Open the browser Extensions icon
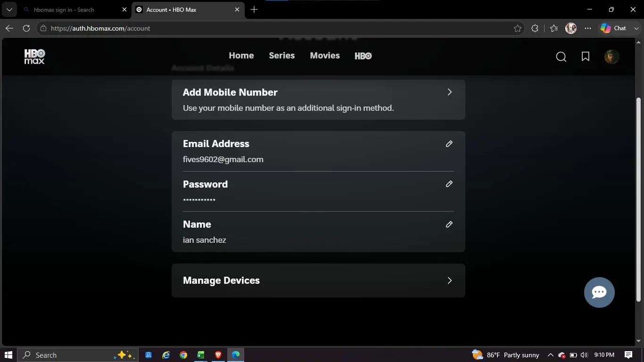 click(x=535, y=28)
